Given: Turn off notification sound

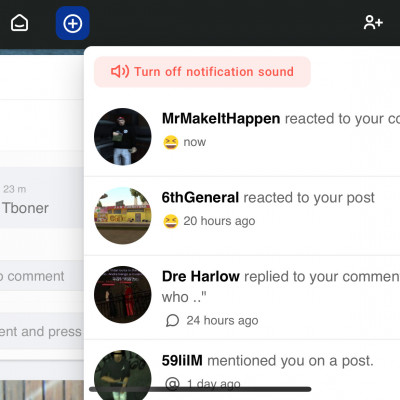Looking at the screenshot, I should click(x=202, y=72).
